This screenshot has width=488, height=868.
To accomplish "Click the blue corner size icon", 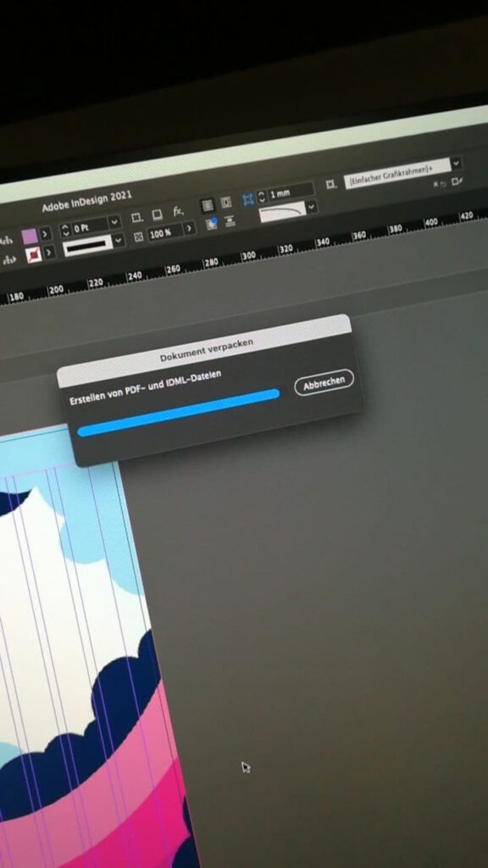I will (248, 198).
